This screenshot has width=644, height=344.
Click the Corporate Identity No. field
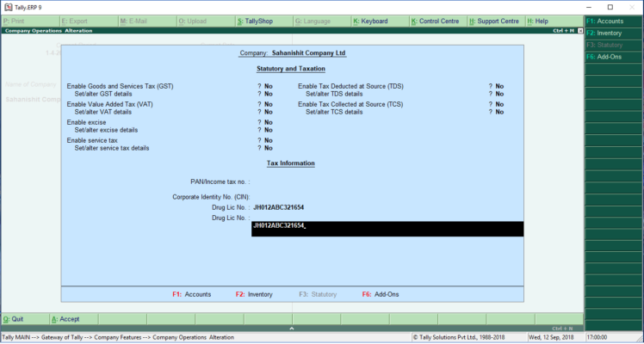(x=387, y=197)
